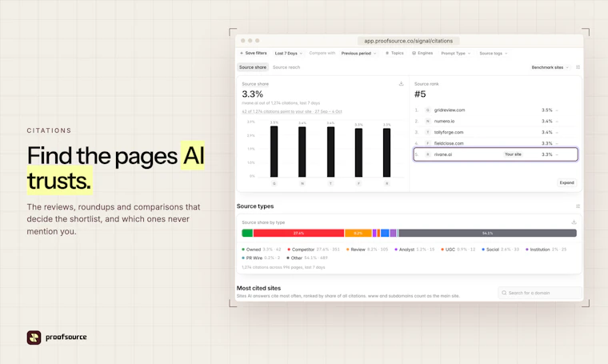608x364 pixels.
Task: Click the drag handle icon beside Source types
Action: click(578, 206)
